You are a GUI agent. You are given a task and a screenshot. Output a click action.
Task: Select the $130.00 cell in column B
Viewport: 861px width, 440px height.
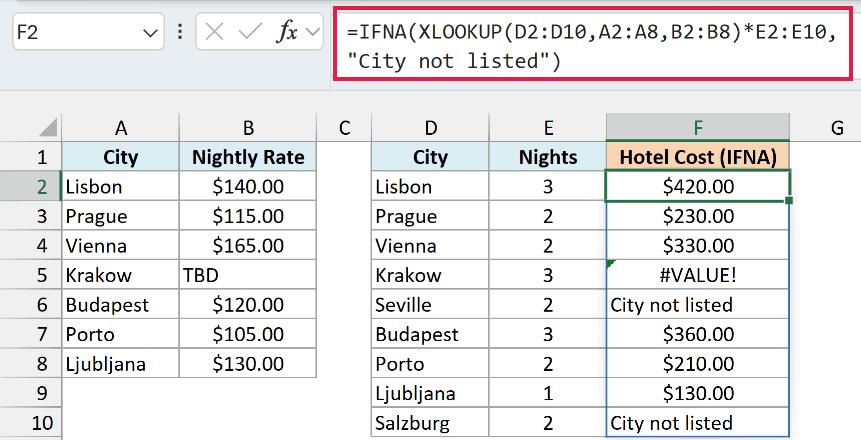click(248, 364)
